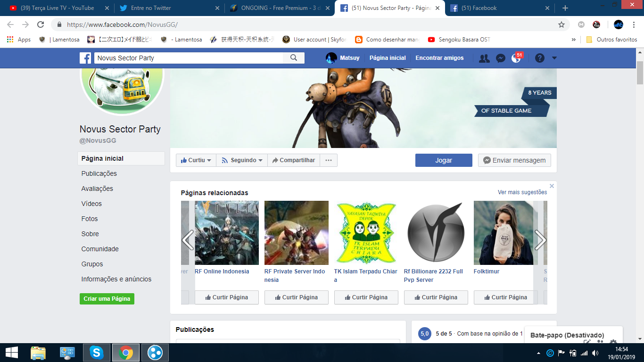Screen dimensions: 644x362
Task: Click the green Criar uma Página button
Action: pyautogui.click(x=107, y=299)
